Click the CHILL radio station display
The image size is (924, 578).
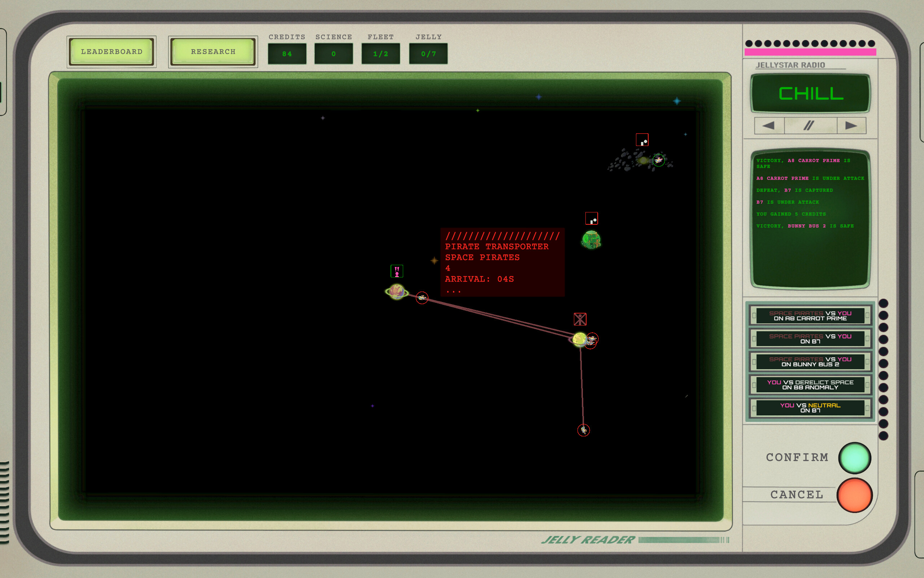(810, 94)
